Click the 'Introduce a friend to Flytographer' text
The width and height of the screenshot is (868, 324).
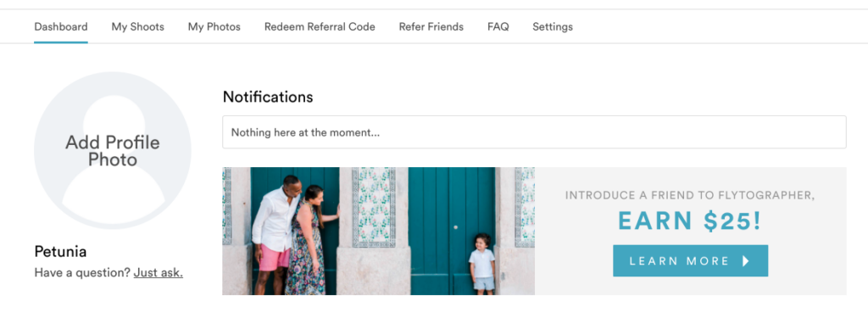(690, 195)
